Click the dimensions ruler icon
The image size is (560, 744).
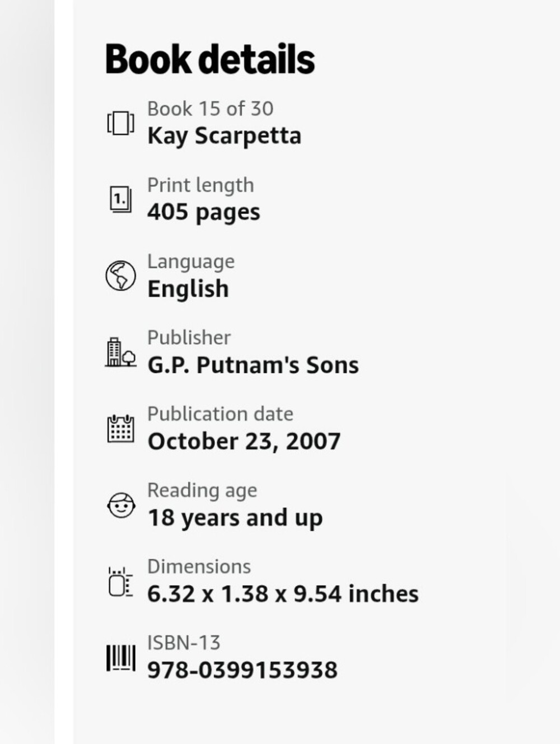120,582
